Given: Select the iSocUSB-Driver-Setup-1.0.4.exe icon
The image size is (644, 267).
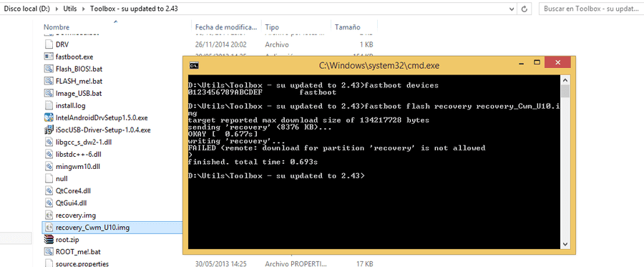Looking at the screenshot, I should tap(49, 130).
